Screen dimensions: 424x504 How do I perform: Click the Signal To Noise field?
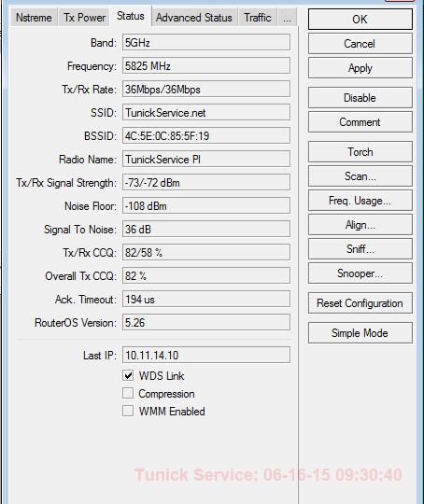coord(206,230)
